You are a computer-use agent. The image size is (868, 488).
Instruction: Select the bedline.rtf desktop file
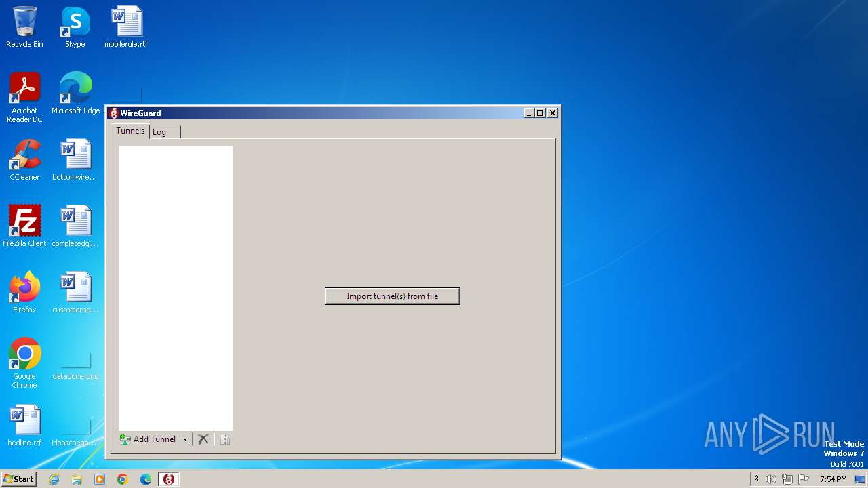coord(24,426)
